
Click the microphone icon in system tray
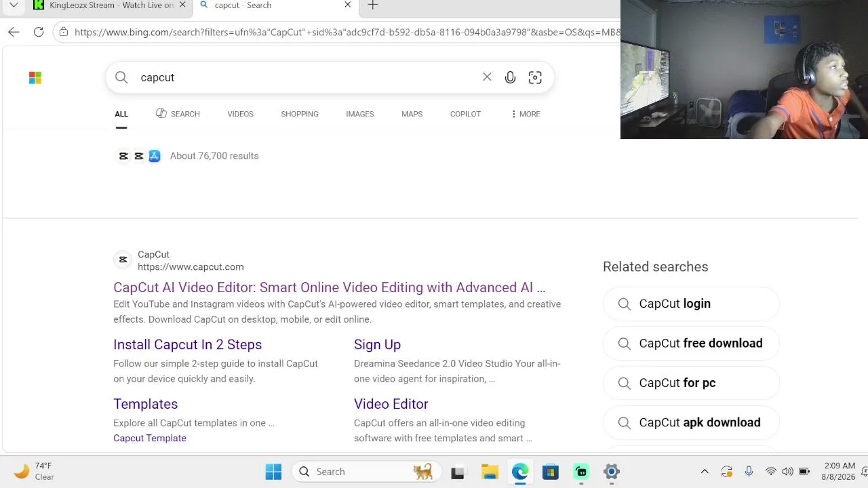coord(749,472)
